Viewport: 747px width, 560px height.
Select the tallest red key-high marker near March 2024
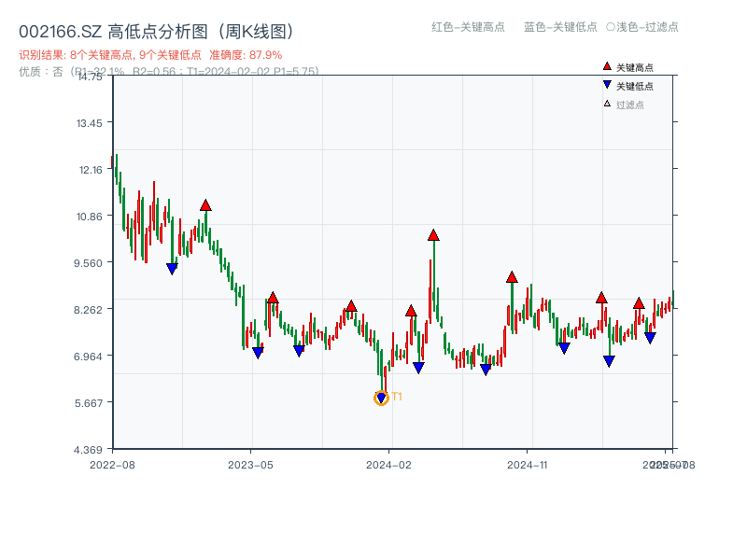433,235
